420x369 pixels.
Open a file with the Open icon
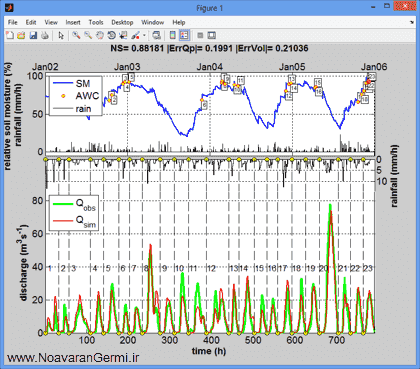(x=21, y=35)
